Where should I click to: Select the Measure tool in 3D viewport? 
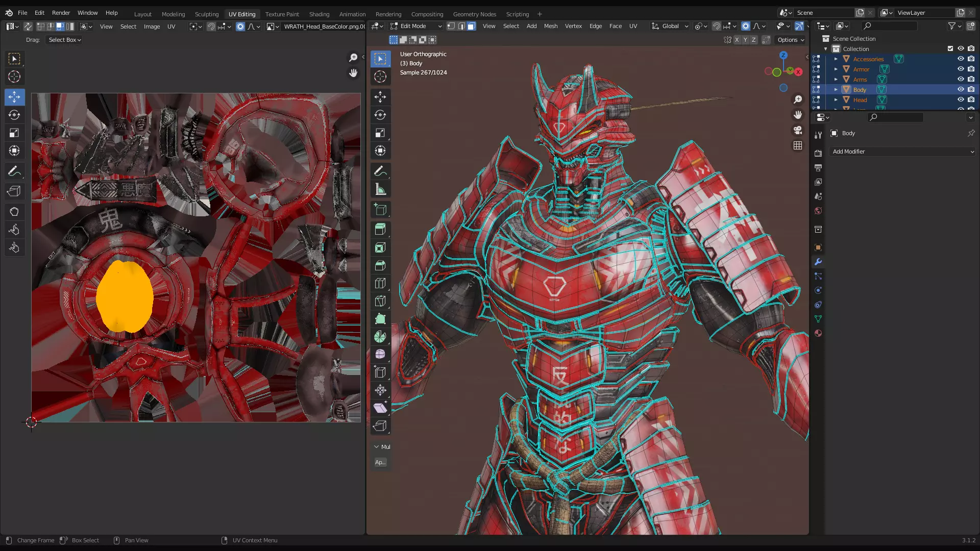(380, 189)
